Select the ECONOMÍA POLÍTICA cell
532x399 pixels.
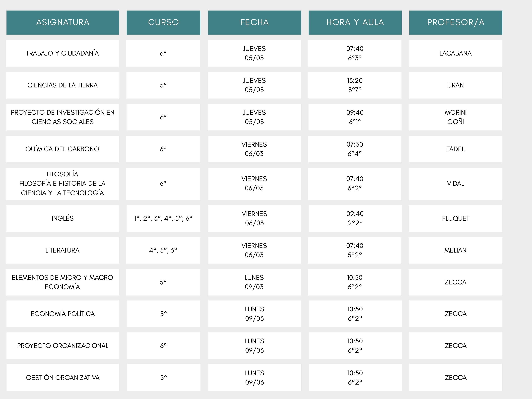coord(63,314)
